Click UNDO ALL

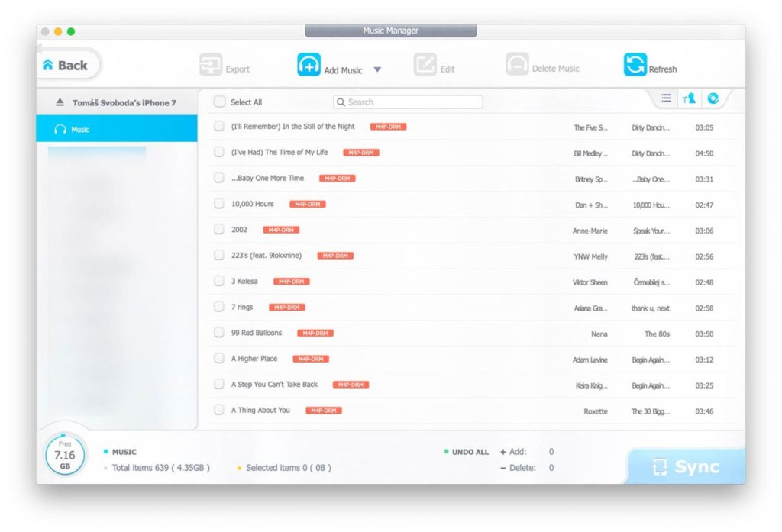[x=470, y=452]
